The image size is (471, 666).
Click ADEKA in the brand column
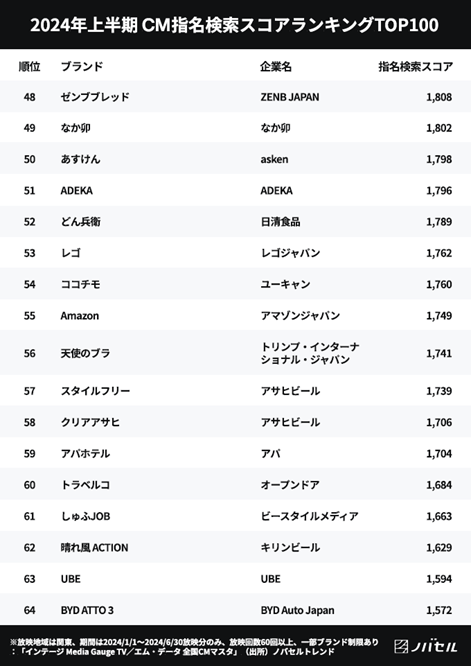[x=76, y=190]
